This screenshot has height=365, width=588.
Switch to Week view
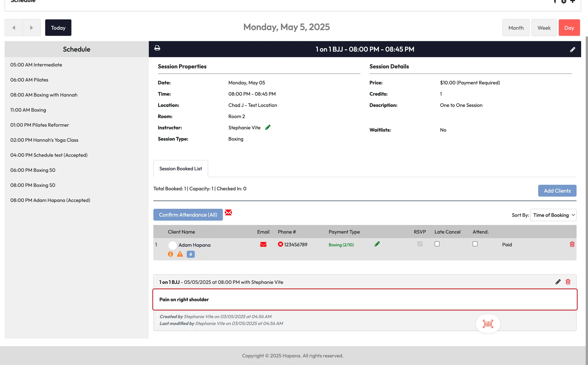click(544, 28)
